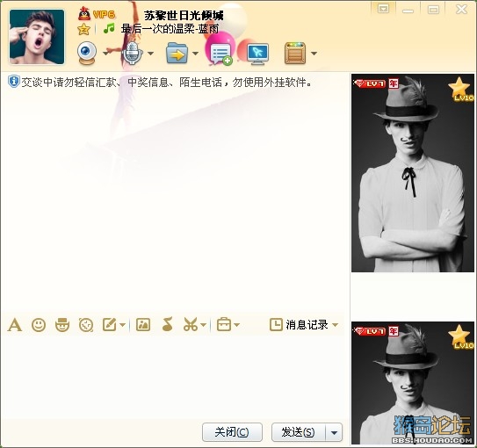Open the emoticon smiley picker

[39, 325]
